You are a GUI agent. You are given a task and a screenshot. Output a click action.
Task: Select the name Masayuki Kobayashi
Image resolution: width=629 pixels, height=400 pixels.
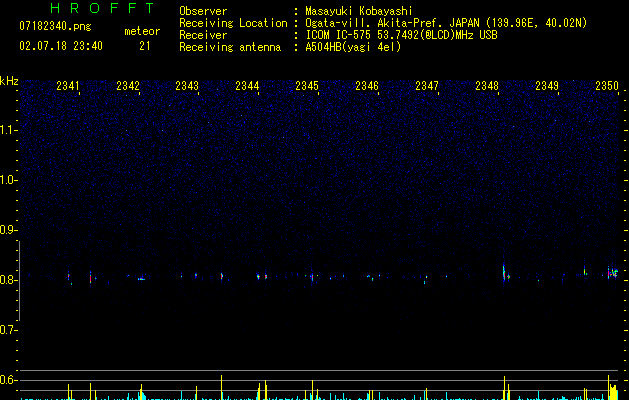point(359,11)
